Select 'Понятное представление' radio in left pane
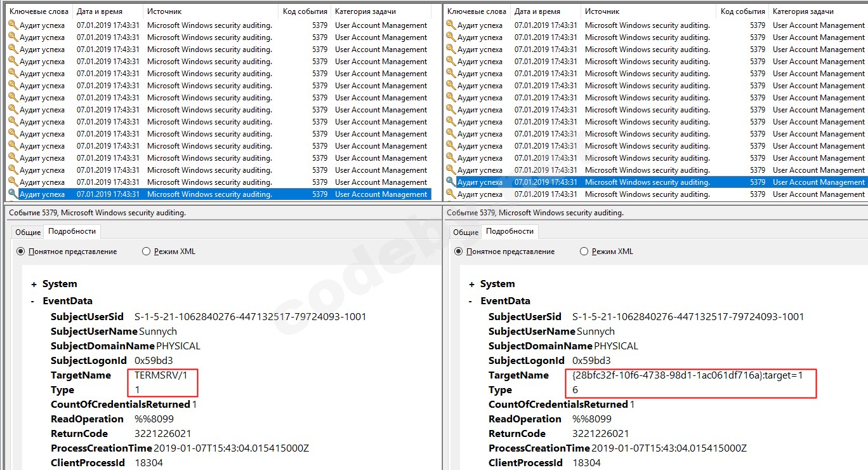Screen dimensions: 868x470 tap(20, 252)
